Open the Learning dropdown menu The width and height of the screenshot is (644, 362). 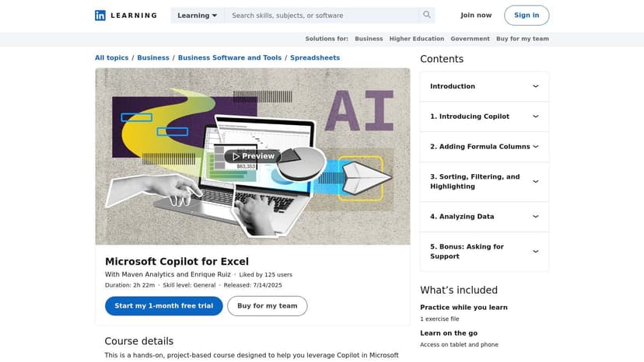197,16
